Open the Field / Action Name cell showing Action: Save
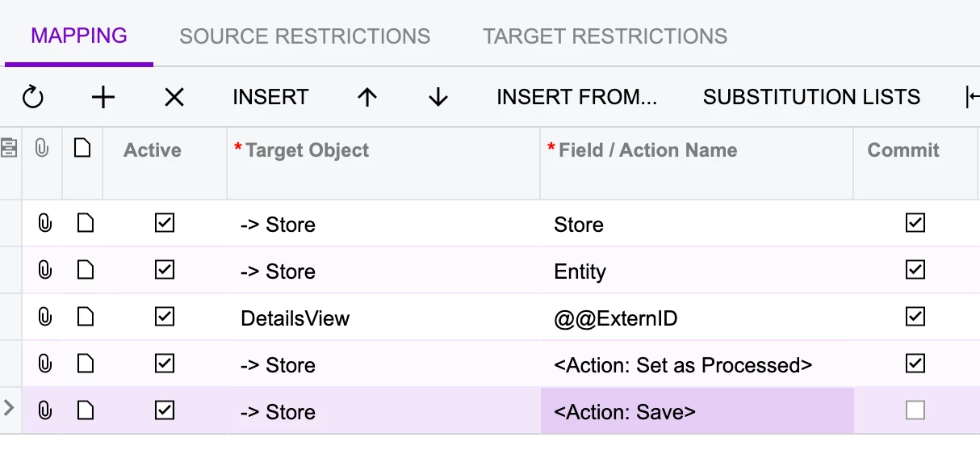The image size is (980, 467). point(696,412)
